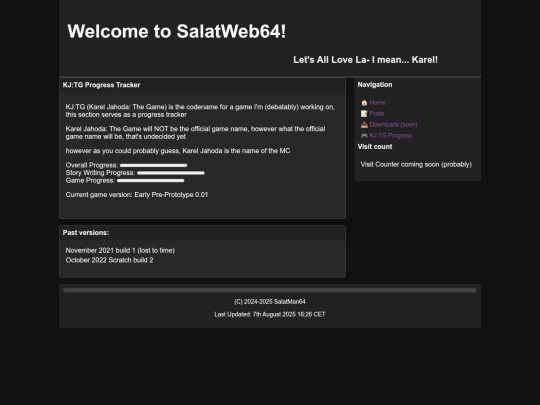Click 'November 2021 build 1 (lost to time)' entry
This screenshot has width=540, height=405.
[120, 251]
